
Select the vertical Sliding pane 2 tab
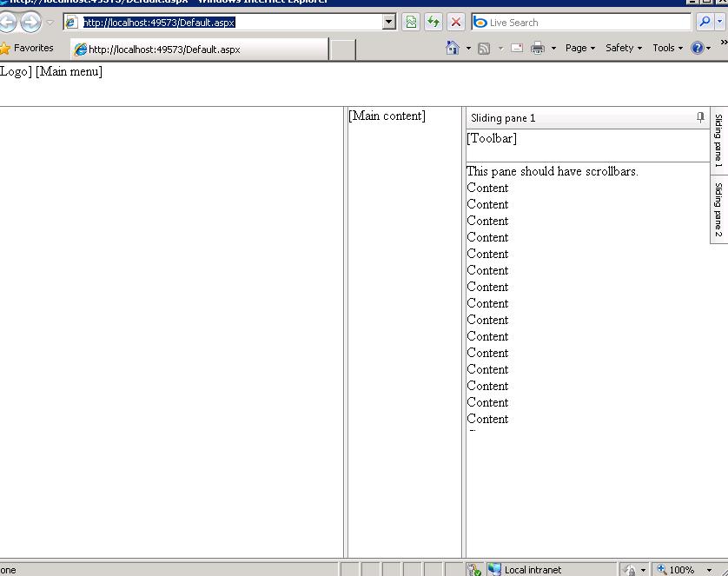point(718,209)
